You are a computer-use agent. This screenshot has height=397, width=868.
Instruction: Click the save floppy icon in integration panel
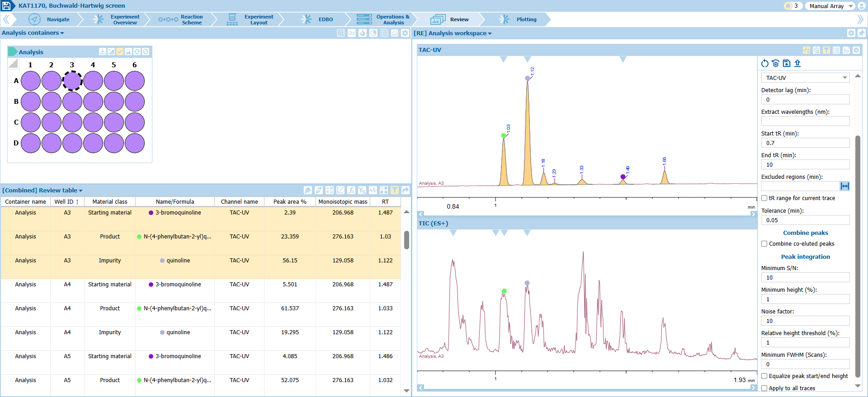tap(787, 64)
